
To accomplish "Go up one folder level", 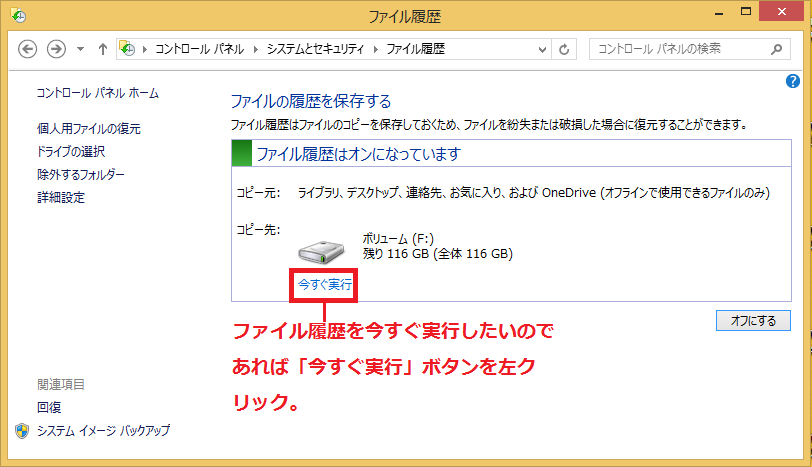I will click(x=103, y=49).
